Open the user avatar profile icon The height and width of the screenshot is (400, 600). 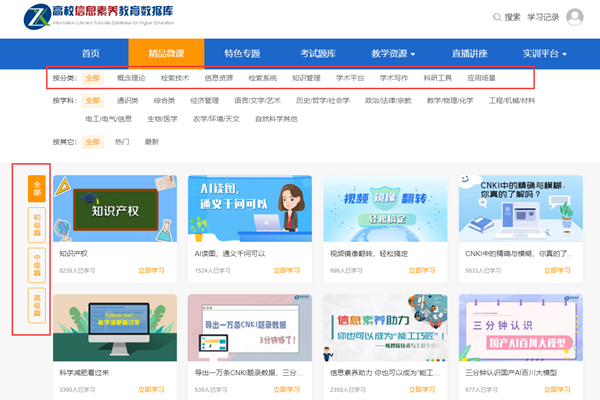pyautogui.click(x=574, y=17)
